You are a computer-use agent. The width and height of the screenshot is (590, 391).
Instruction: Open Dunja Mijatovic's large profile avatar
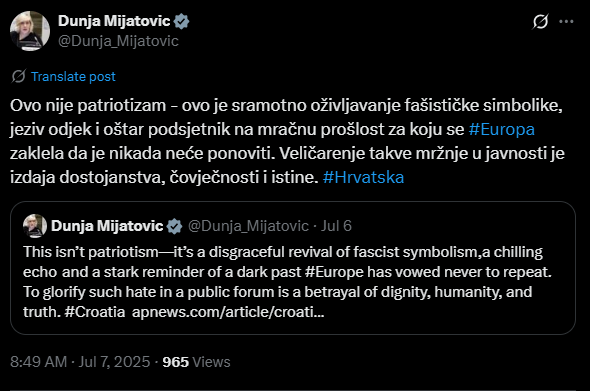[30, 31]
